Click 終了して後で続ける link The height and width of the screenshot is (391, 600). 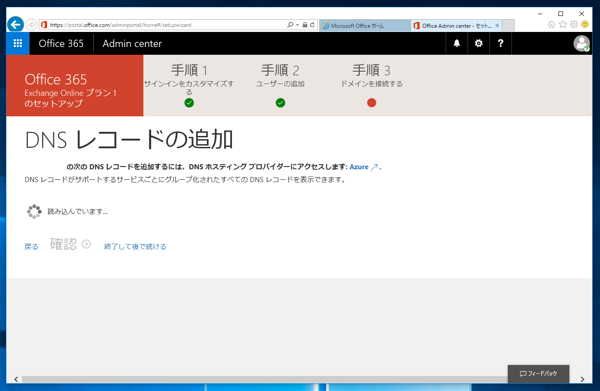pyautogui.click(x=135, y=247)
